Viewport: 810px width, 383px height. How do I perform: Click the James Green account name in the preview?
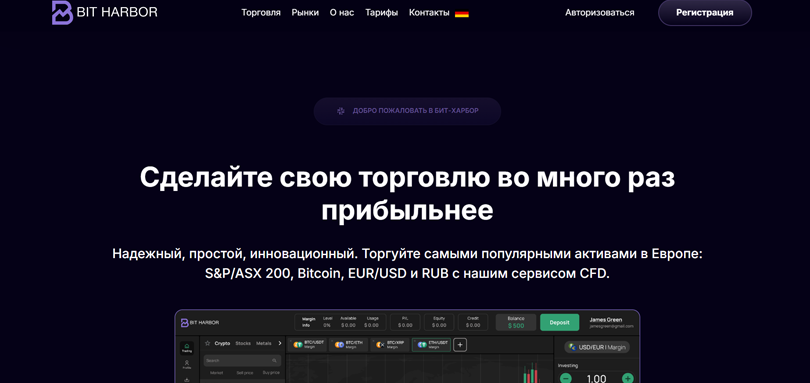(605, 320)
